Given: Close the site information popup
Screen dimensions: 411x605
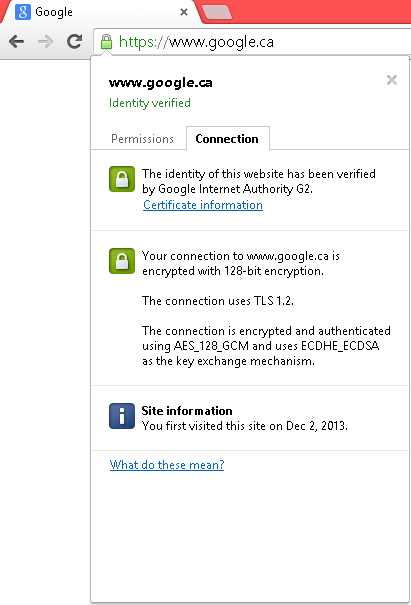Looking at the screenshot, I should (x=392, y=80).
